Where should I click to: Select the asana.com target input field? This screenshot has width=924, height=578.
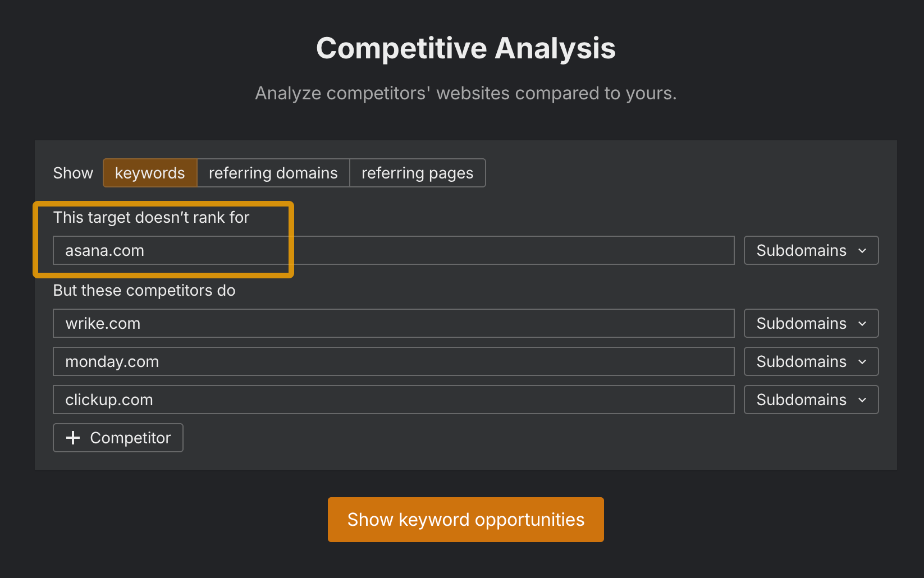click(393, 250)
